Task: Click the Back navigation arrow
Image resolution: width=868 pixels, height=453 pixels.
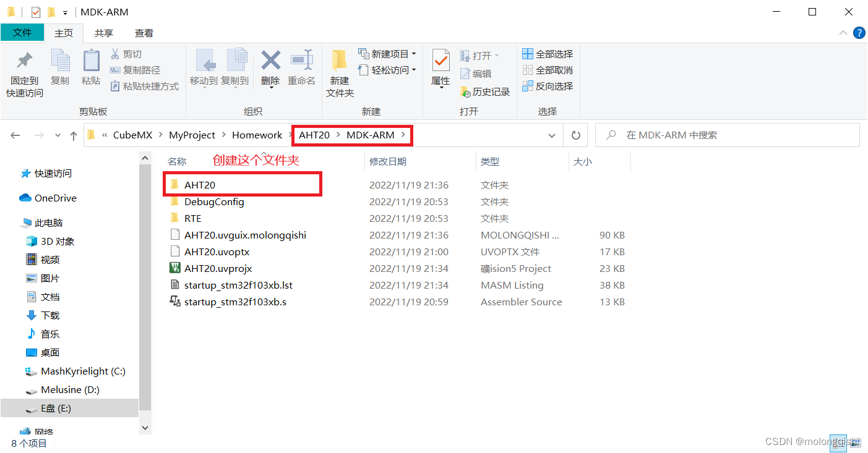Action: tap(15, 135)
